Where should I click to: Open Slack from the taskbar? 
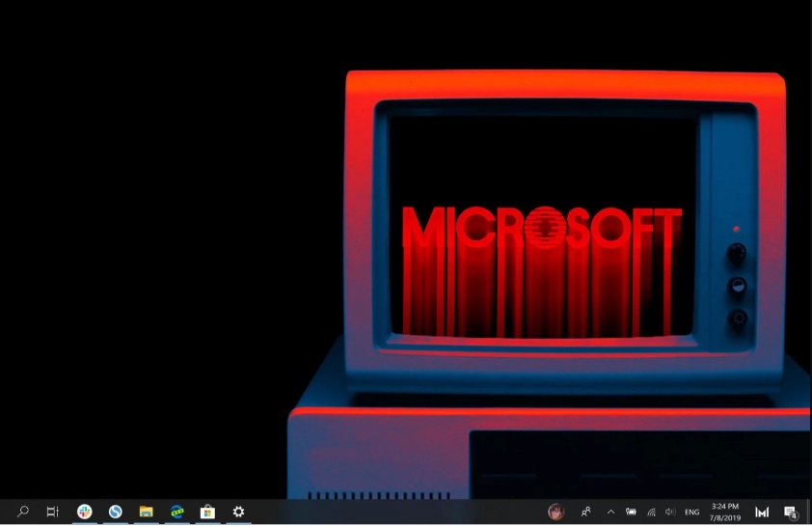pos(85,512)
